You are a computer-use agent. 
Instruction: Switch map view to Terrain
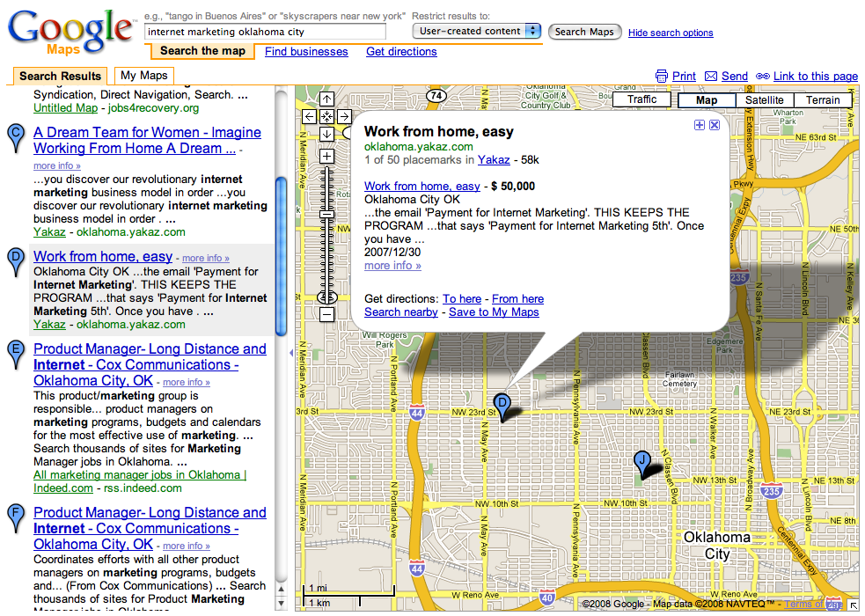click(x=823, y=100)
